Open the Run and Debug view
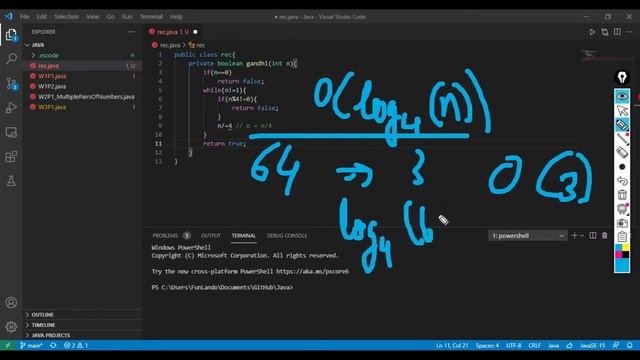 coord(11,108)
